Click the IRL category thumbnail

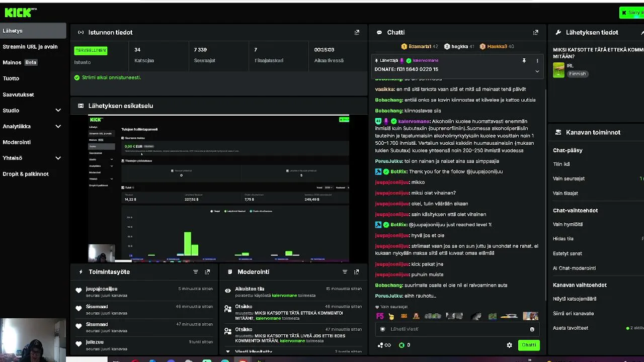[x=558, y=70]
